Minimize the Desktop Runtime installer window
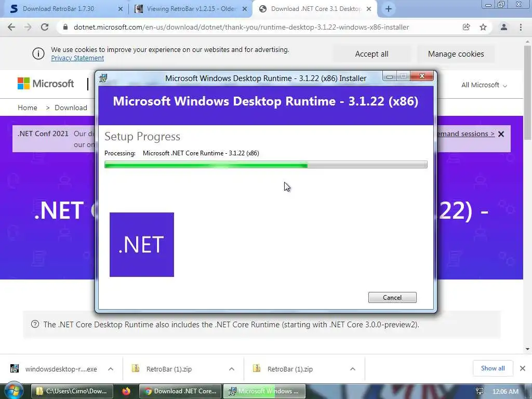532x399 pixels. 390,76
